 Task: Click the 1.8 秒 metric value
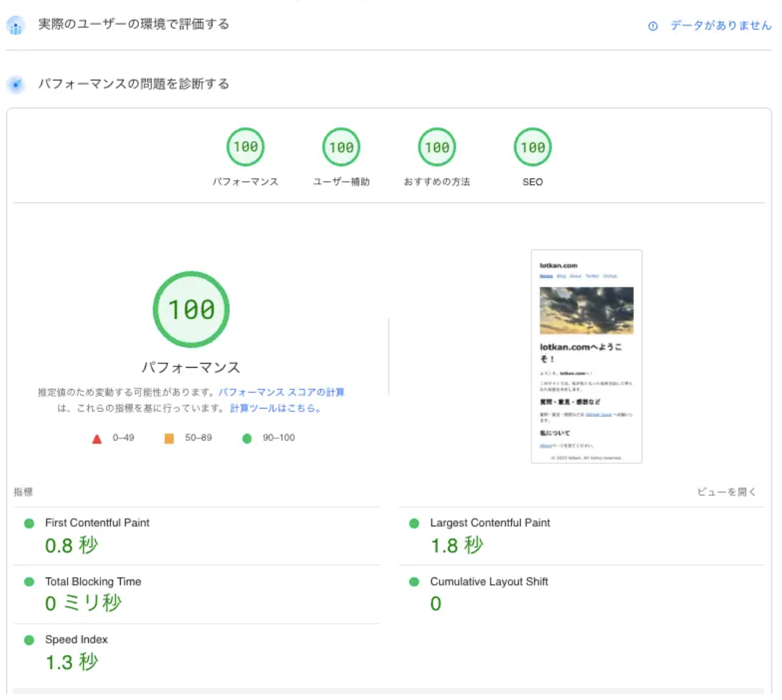pyautogui.click(x=457, y=545)
